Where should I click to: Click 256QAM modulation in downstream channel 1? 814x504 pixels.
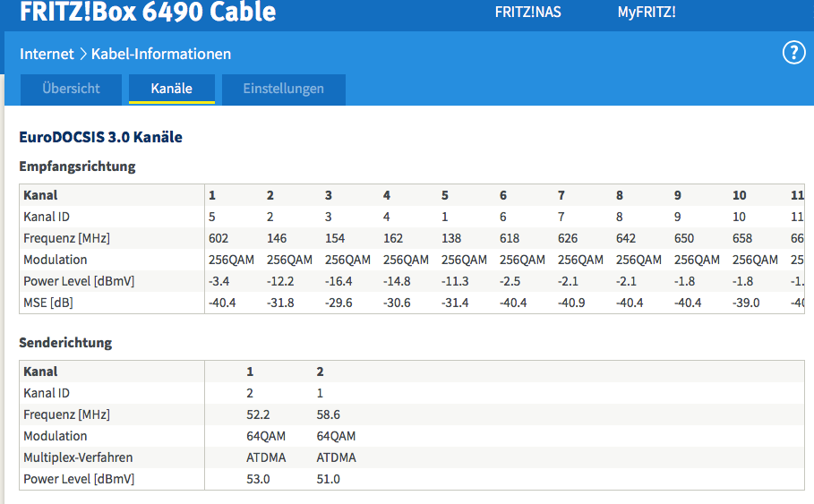pos(232,260)
